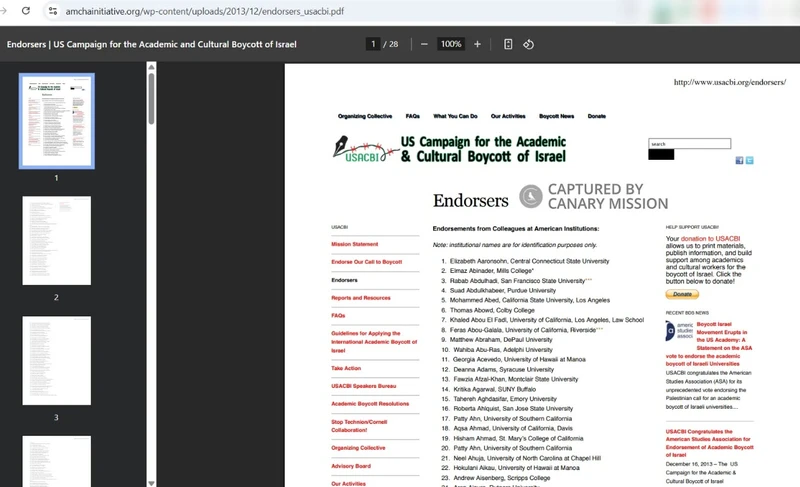Select page 3 thumbnail
Screen dimensions: 800x487
(x=57, y=361)
